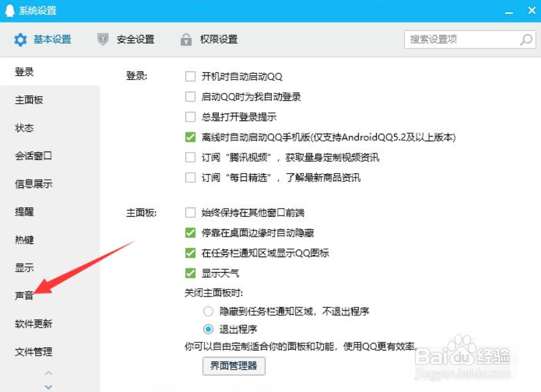Click the QQ penguin icon in the title bar
This screenshot has width=541, height=392.
pos(10,10)
